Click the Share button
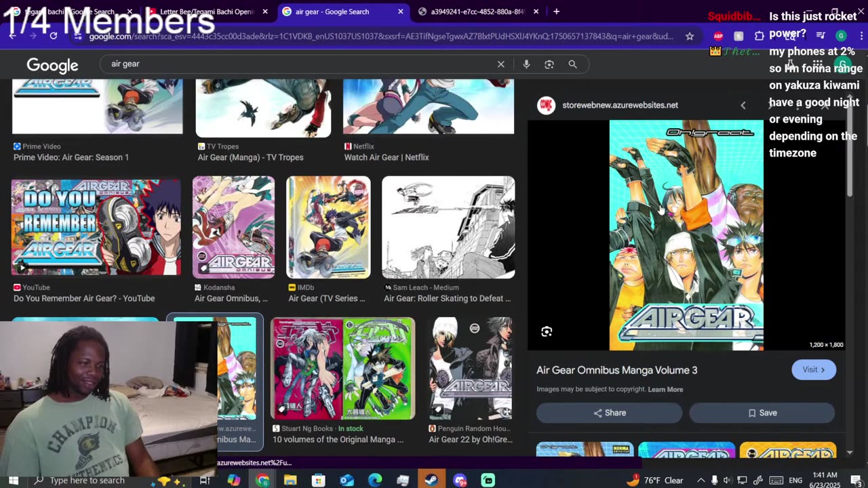The width and height of the screenshot is (868, 488). click(609, 413)
